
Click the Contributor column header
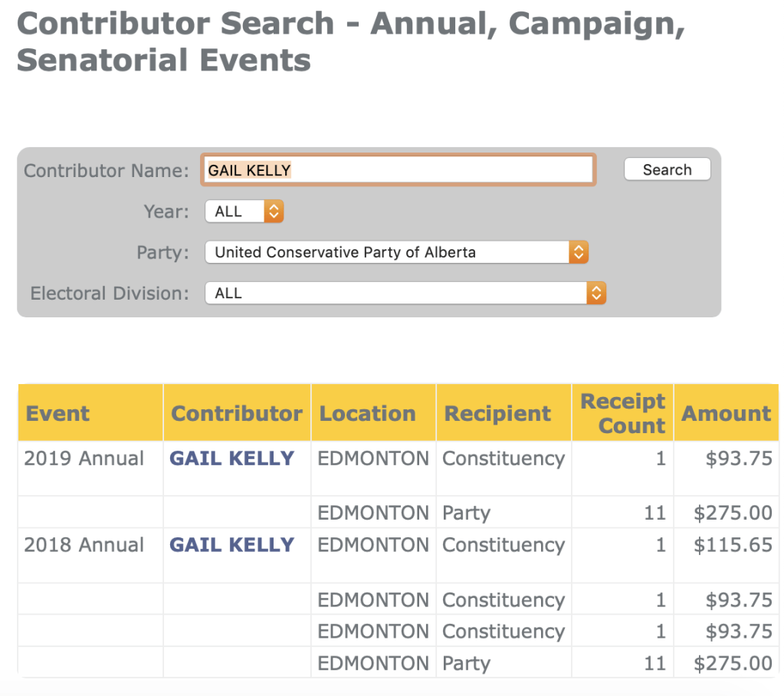coord(236,414)
